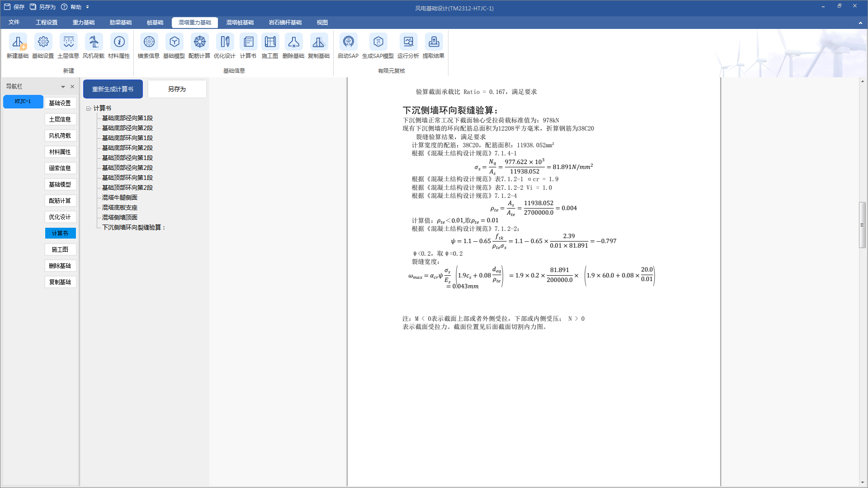Screen dimensions: 868x488
Task: Open the 导航栏 panel dropdown arrow
Action: point(63,87)
